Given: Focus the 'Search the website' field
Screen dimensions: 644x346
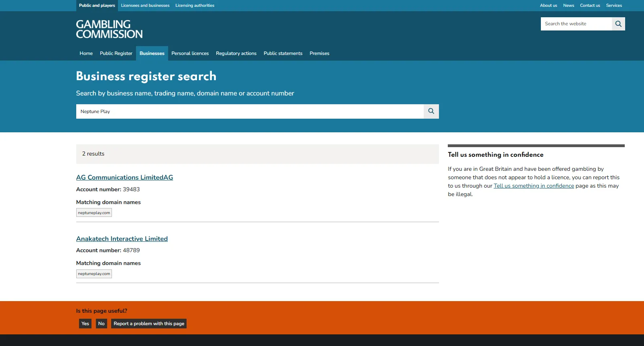Looking at the screenshot, I should click(x=576, y=24).
